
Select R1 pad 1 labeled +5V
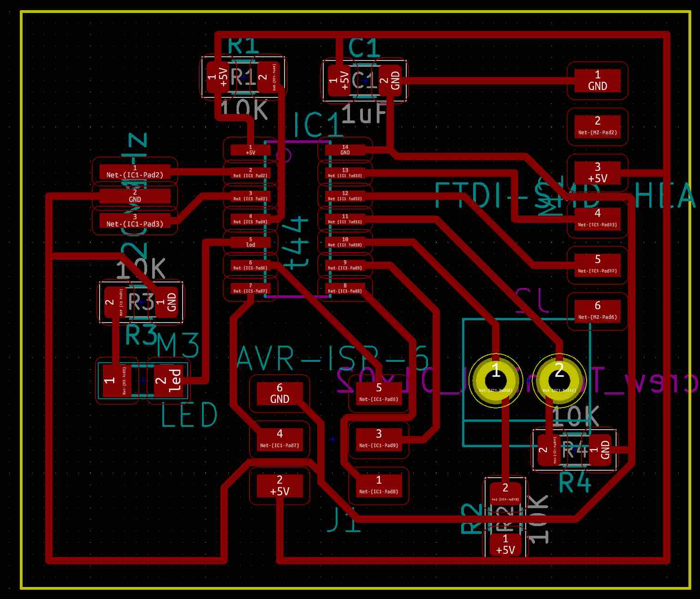(x=217, y=78)
